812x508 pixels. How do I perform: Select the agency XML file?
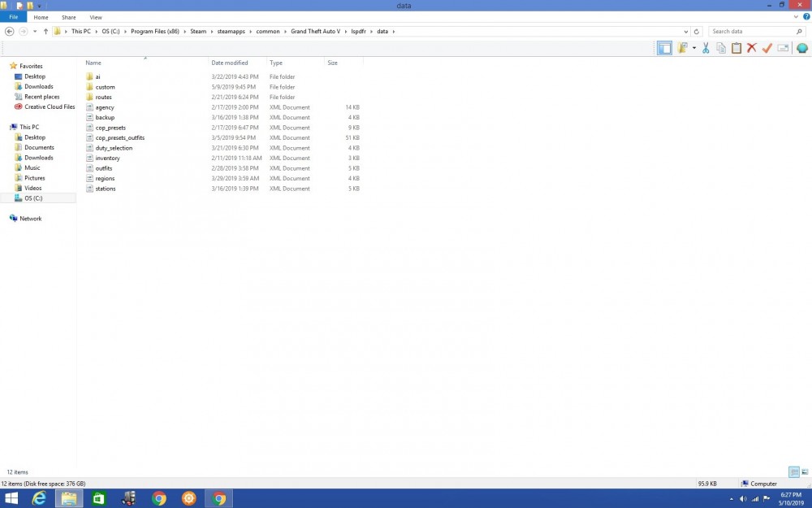(x=105, y=107)
